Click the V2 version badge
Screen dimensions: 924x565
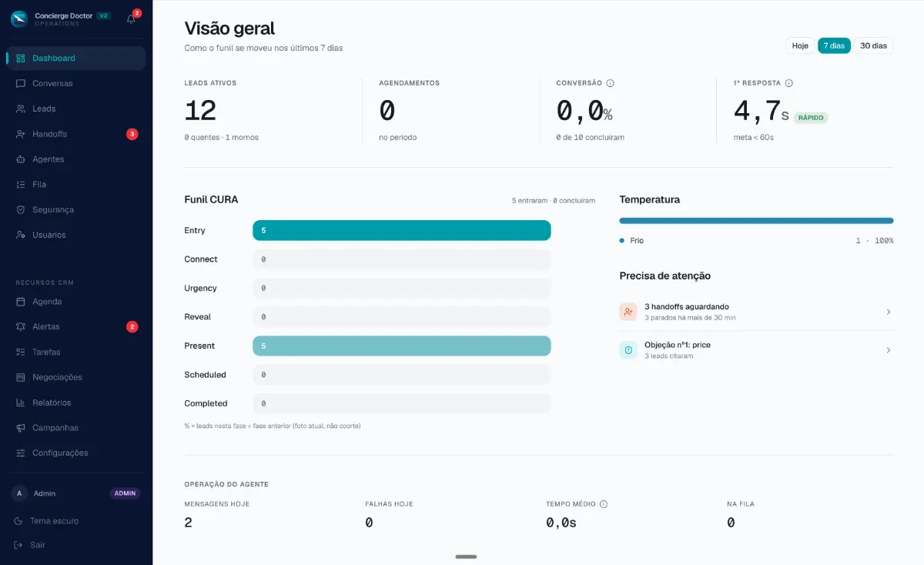(103, 15)
